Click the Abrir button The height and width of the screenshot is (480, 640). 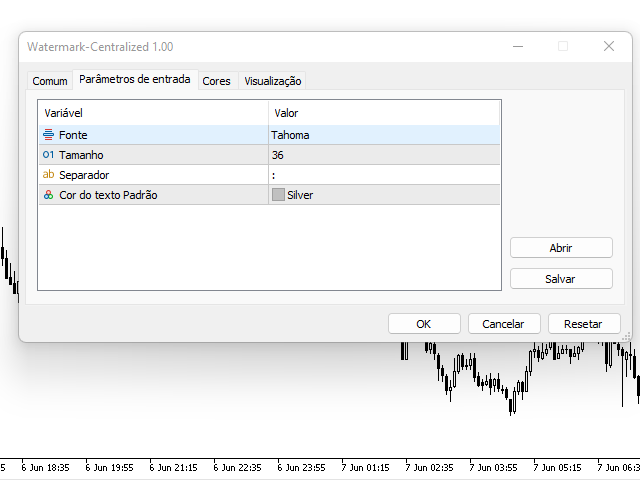(x=561, y=248)
